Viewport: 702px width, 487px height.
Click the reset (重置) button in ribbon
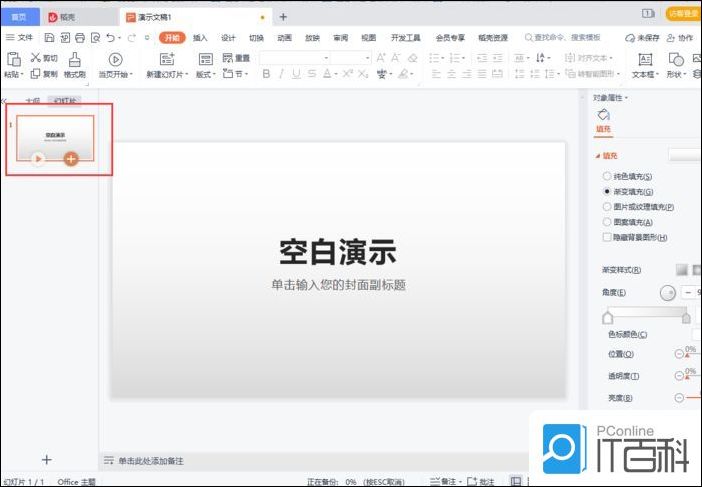coord(236,58)
